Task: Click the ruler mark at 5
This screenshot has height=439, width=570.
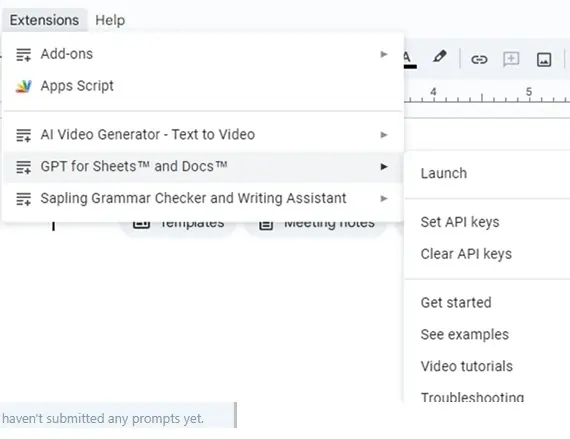Action: (529, 92)
